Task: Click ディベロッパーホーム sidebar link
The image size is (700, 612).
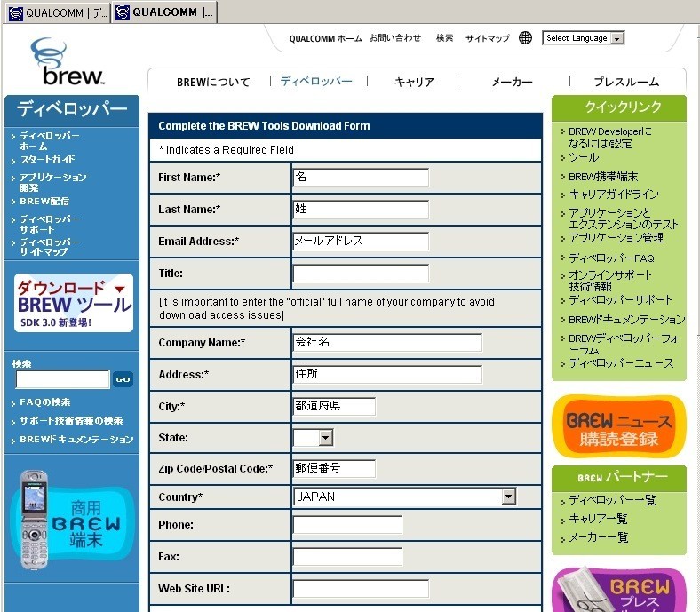Action: coord(49,140)
